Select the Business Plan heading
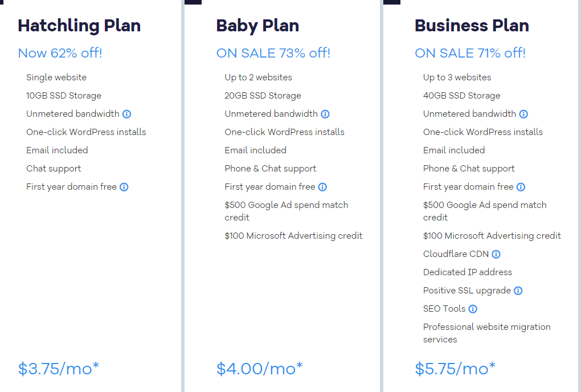 [x=472, y=26]
